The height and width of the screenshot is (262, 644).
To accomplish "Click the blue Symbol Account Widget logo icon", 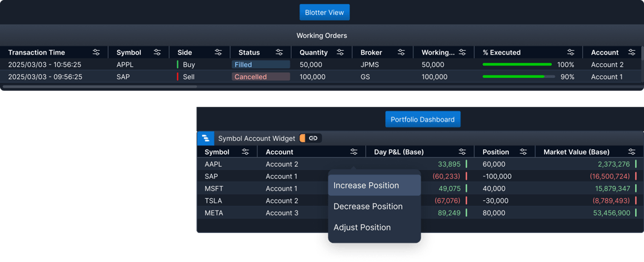I will click(206, 138).
